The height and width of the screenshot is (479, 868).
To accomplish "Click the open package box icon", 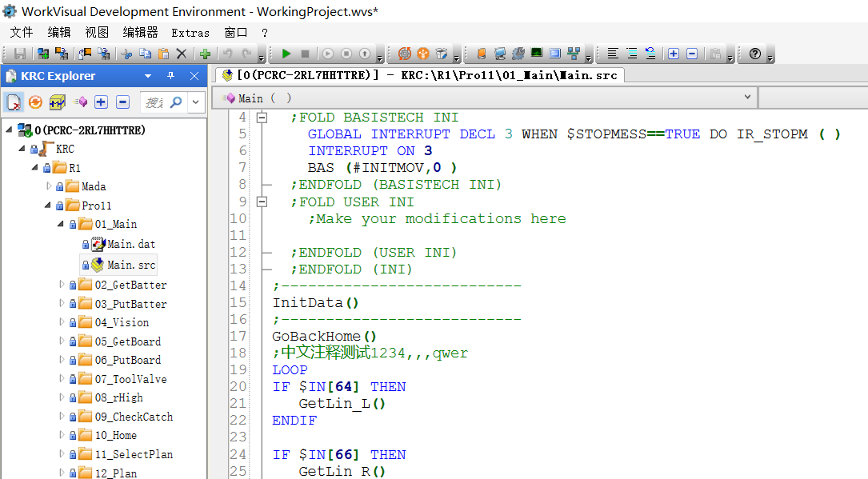I will click(x=441, y=54).
